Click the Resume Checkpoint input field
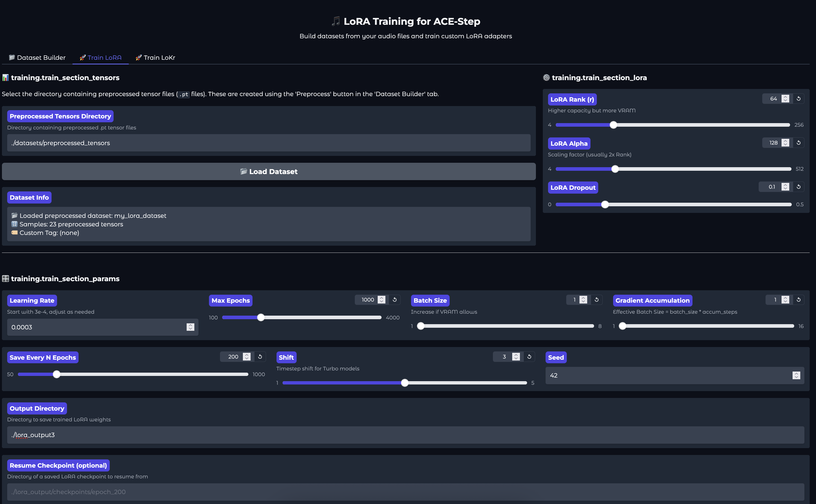Image resolution: width=816 pixels, height=504 pixels. 405,492
